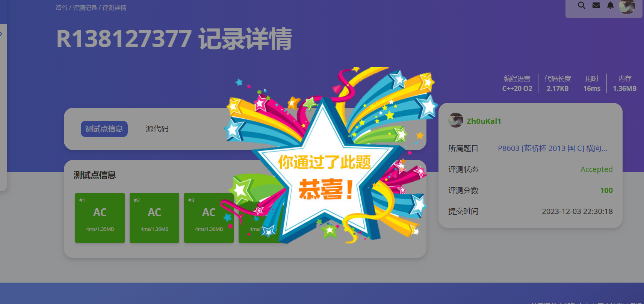644x304 pixels.
Task: Expand the left sidebar chevron
Action: [x=1, y=34]
